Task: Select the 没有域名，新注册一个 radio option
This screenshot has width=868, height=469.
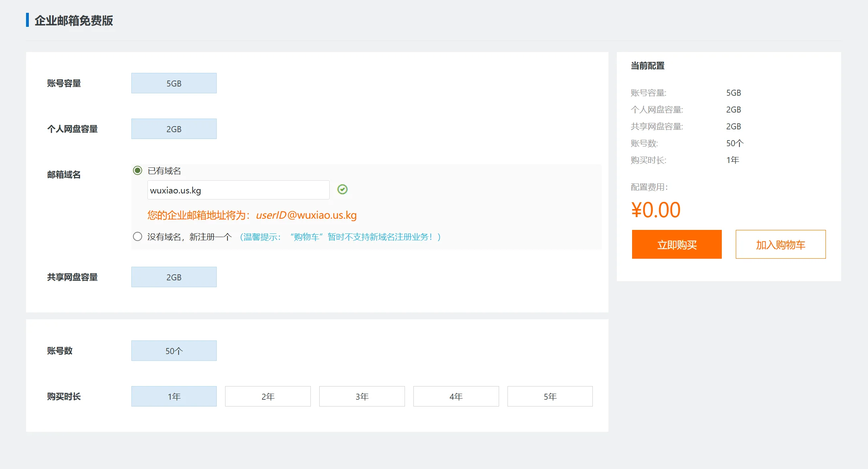Action: (137, 237)
